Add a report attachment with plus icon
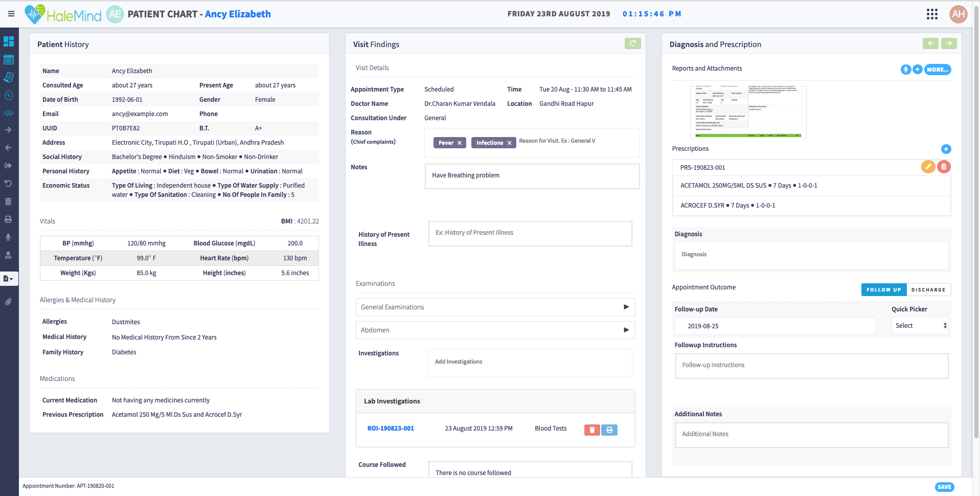980x496 pixels. pyautogui.click(x=917, y=70)
